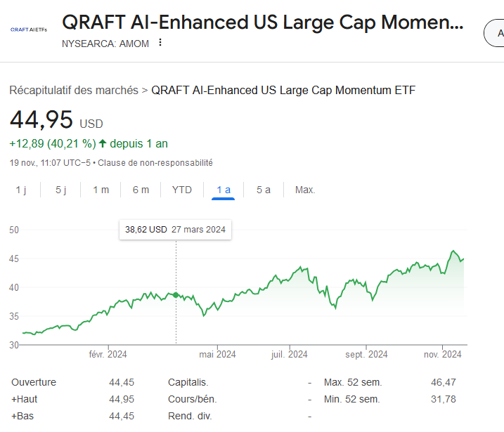Image resolution: width=504 pixels, height=432 pixels.
Task: Click the Max. 52 sem. value 46,47
Action: click(x=444, y=382)
